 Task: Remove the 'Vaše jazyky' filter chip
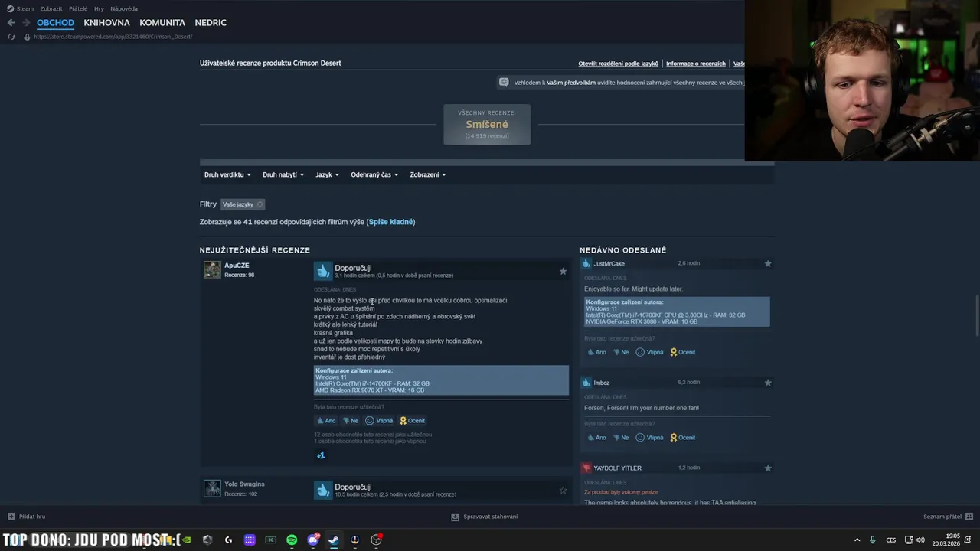pos(260,204)
